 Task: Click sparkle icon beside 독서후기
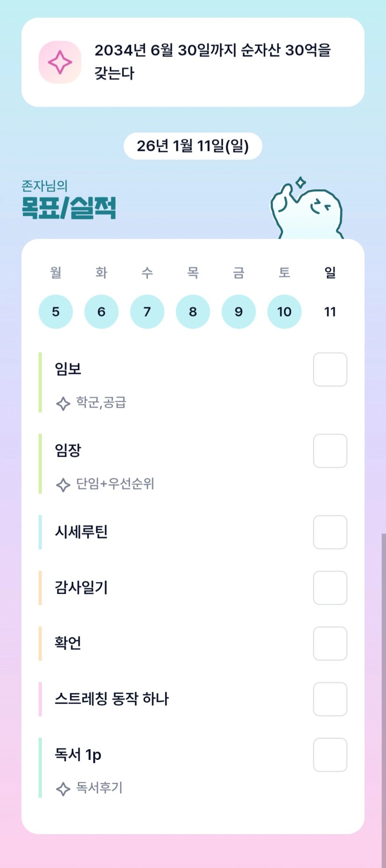63,789
